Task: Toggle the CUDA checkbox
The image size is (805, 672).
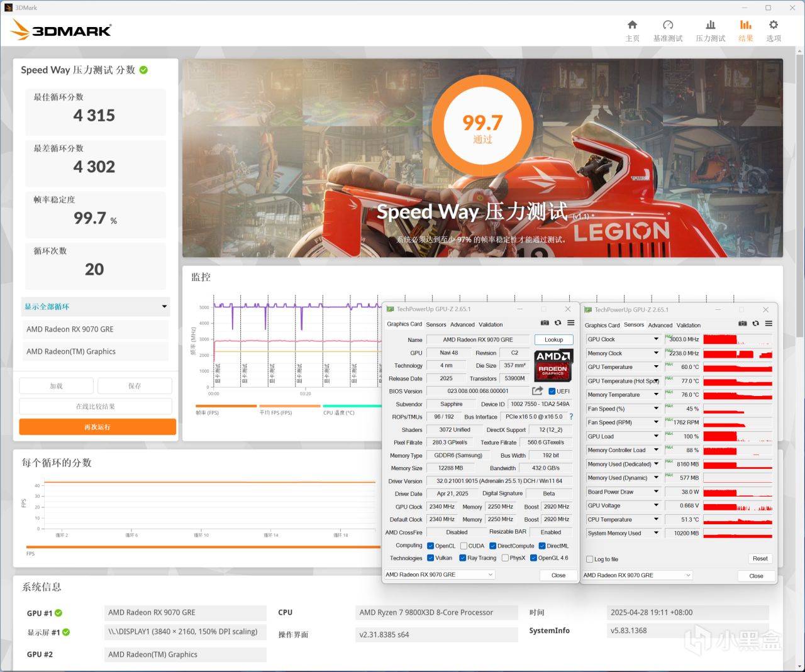Action: point(464,546)
